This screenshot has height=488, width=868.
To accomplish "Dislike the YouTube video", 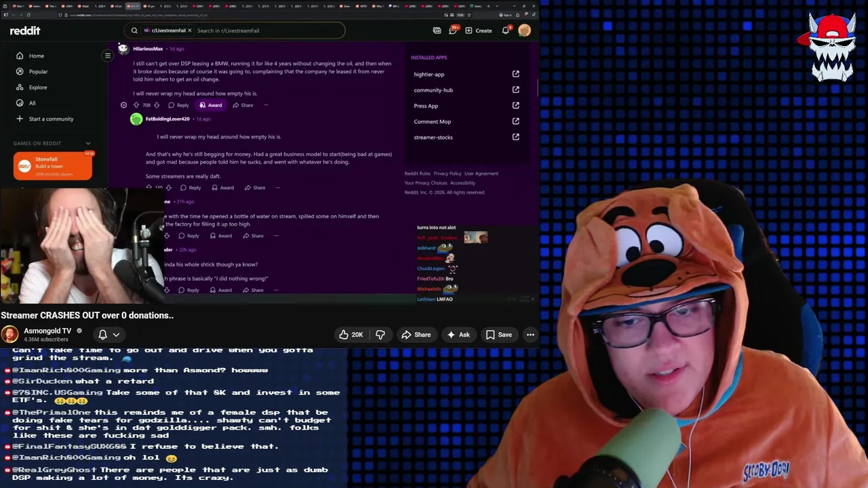I will [x=380, y=334].
